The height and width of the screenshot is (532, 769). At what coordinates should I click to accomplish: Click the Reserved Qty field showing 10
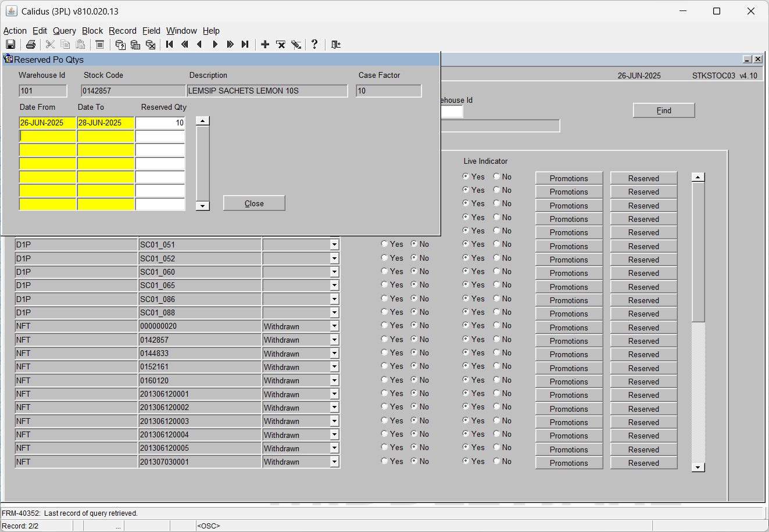(x=160, y=123)
